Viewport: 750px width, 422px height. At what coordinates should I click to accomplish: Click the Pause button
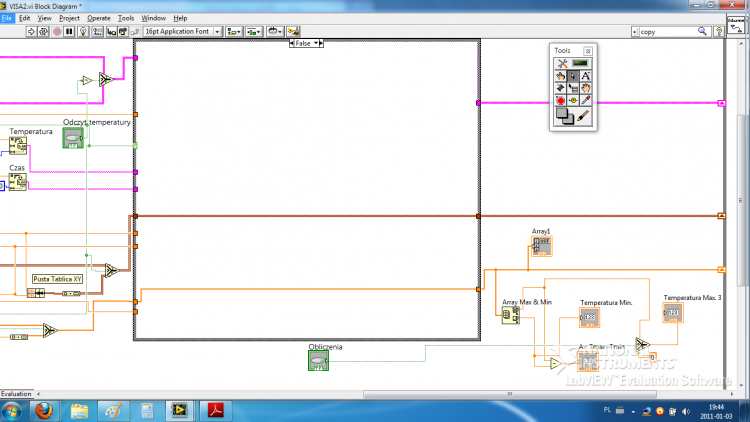pyautogui.click(x=69, y=32)
